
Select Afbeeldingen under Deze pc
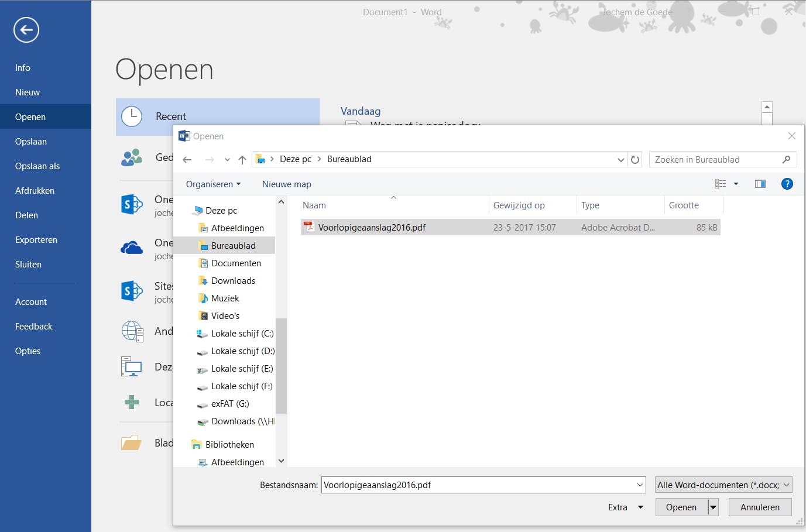pyautogui.click(x=237, y=228)
